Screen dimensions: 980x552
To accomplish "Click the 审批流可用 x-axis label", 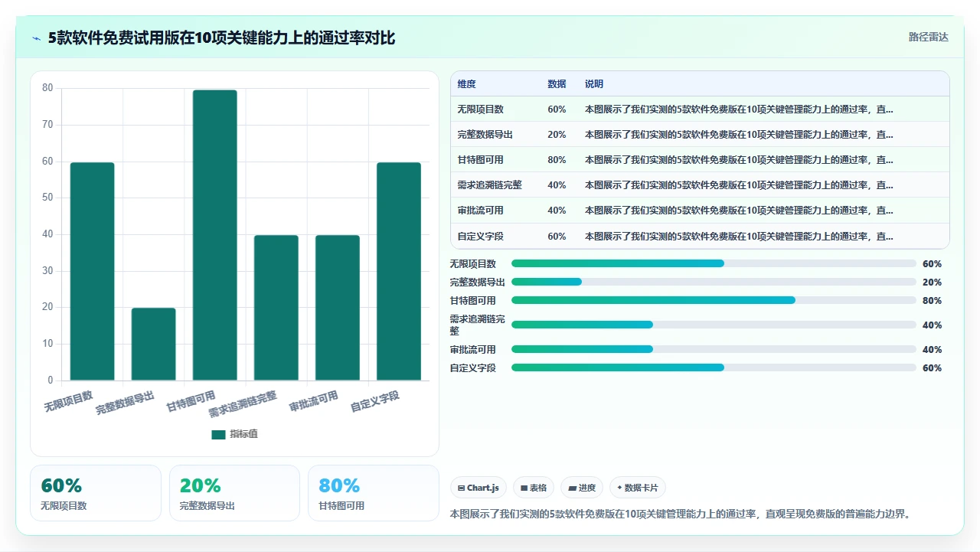I will [x=313, y=401].
